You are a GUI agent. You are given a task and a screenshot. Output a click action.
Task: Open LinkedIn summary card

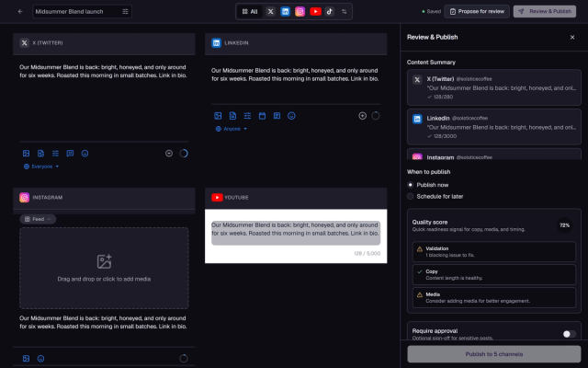click(x=494, y=127)
